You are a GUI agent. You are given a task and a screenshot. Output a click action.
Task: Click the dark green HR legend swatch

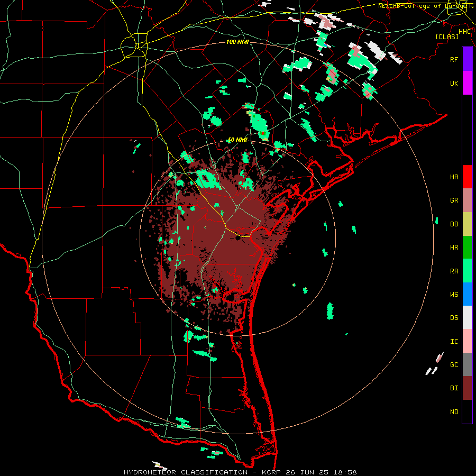[x=467, y=248]
